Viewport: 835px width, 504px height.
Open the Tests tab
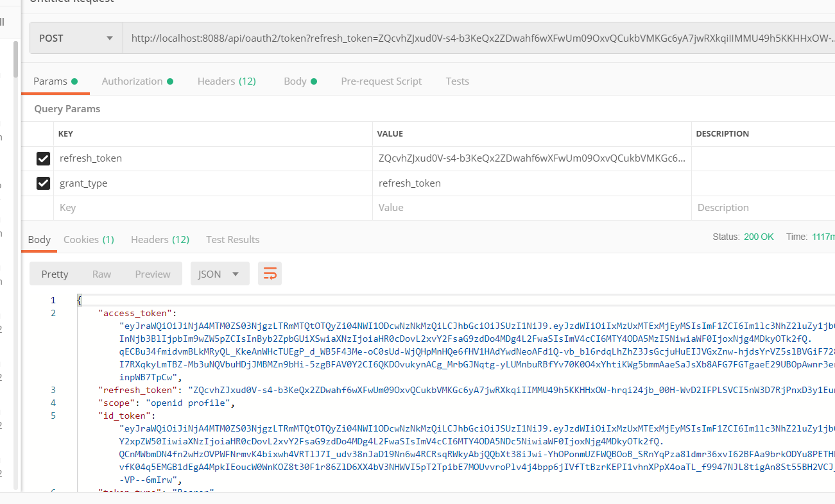point(457,81)
